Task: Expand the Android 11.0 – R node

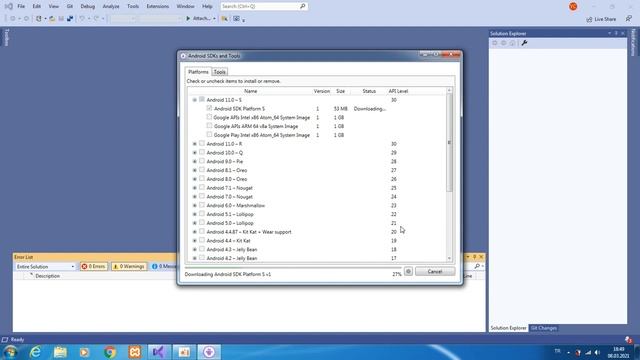Action: tap(195, 144)
